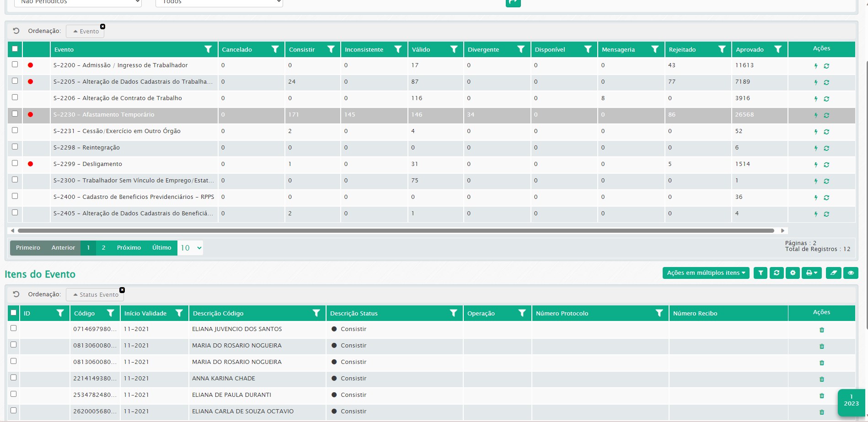Filter the Rejeitado column
The image size is (868, 422).
click(x=722, y=49)
